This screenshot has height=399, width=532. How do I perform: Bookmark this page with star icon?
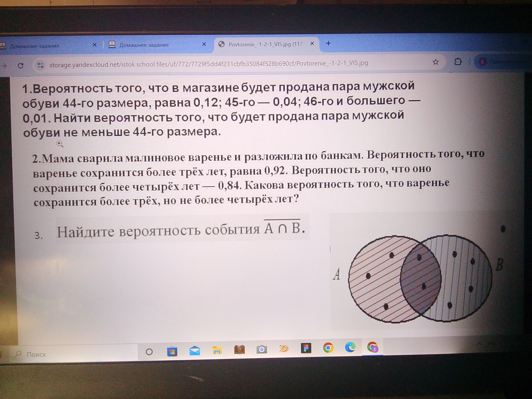pyautogui.click(x=436, y=62)
